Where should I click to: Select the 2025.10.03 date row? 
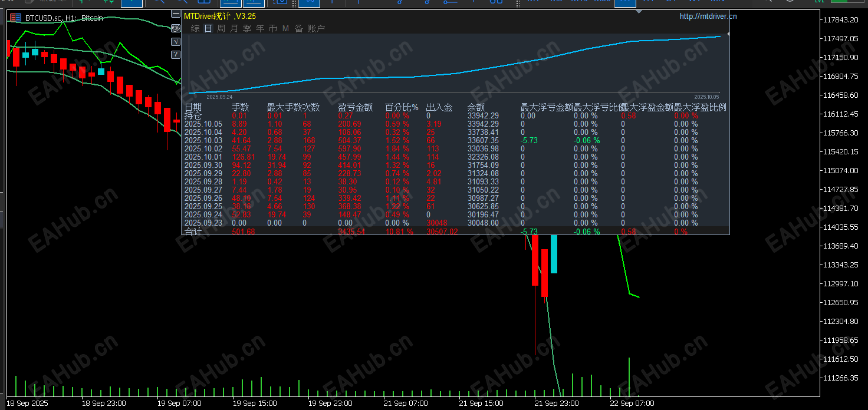tap(203, 140)
